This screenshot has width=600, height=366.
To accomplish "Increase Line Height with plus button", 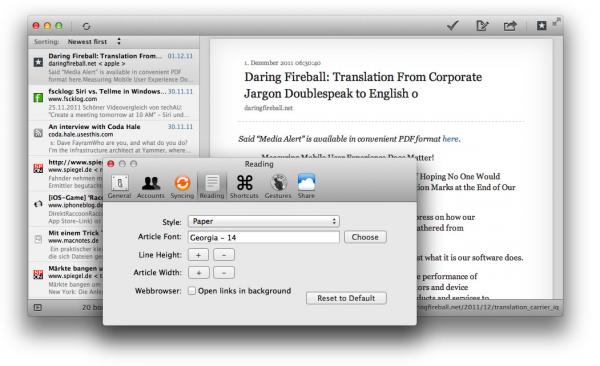I will click(198, 255).
